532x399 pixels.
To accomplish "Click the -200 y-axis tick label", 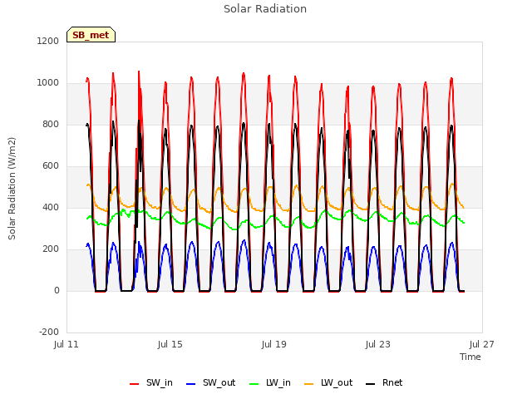I will point(49,332).
